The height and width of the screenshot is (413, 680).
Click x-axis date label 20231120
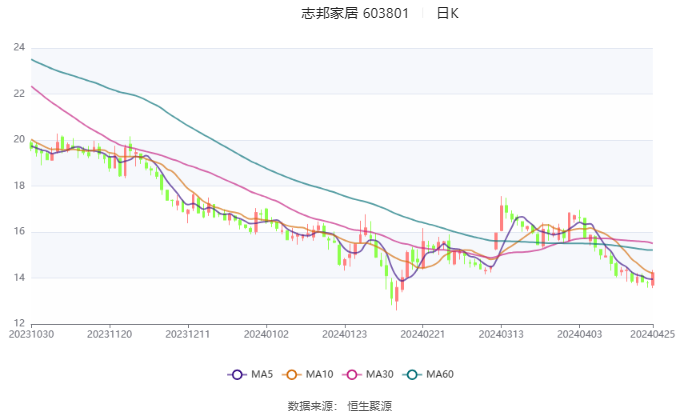click(110, 334)
